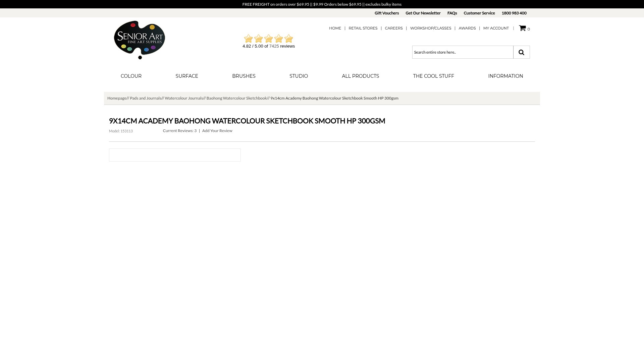
Task: Click the empty product image box
Action: click(x=175, y=155)
